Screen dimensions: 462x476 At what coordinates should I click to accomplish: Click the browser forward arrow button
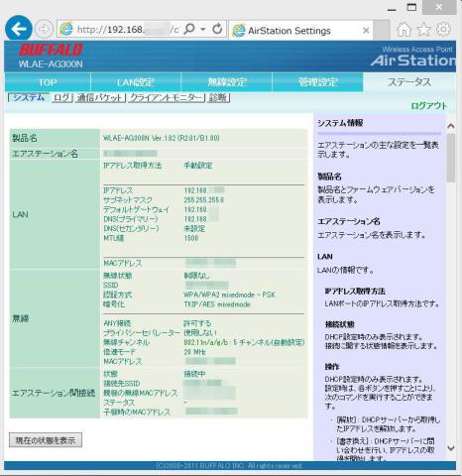click(44, 29)
